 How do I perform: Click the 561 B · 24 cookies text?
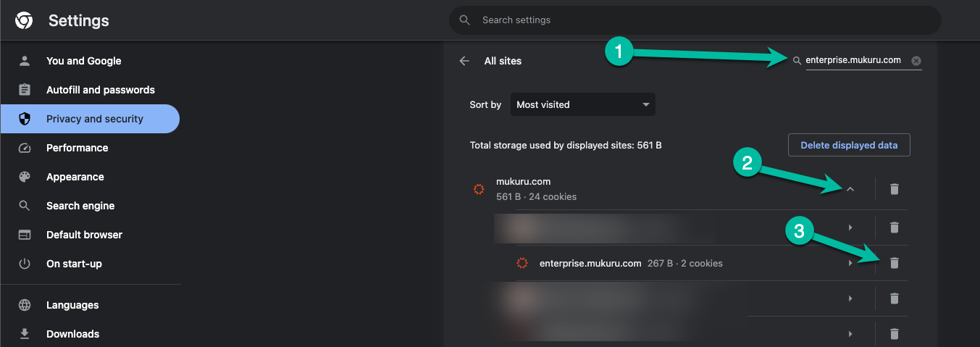coord(537,196)
